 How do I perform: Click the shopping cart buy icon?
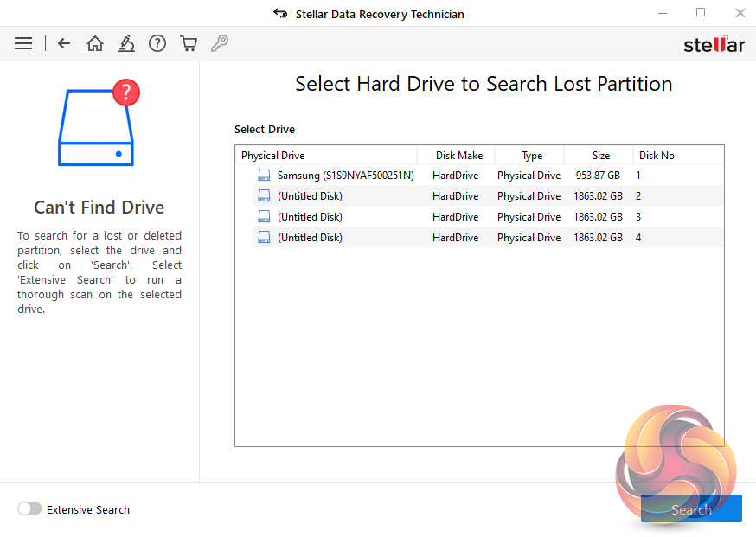click(188, 43)
